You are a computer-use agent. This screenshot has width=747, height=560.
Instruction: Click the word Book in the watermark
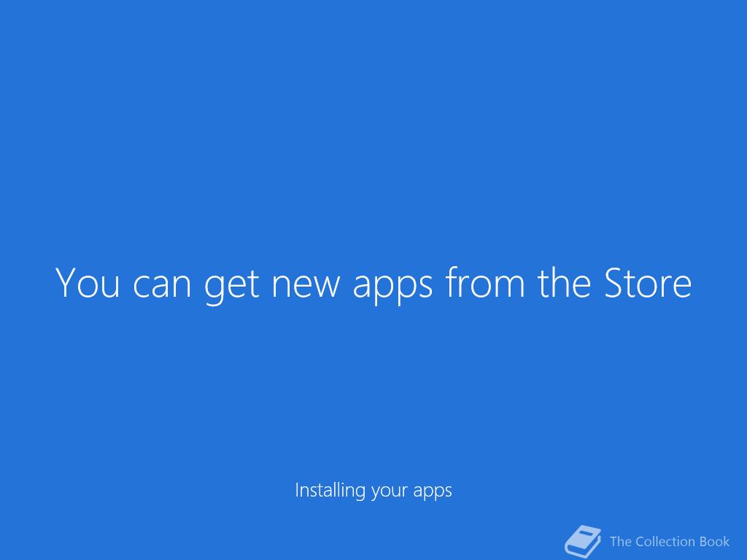click(x=714, y=542)
